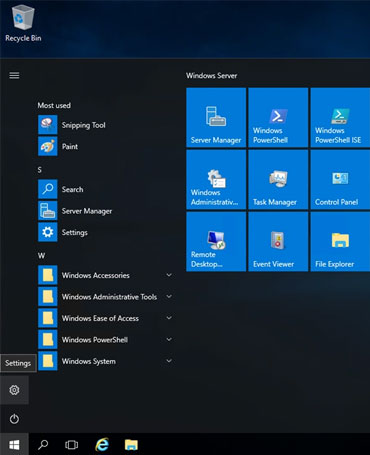Open the Control Panel tile
This screenshot has width=370, height=455.
click(x=340, y=179)
